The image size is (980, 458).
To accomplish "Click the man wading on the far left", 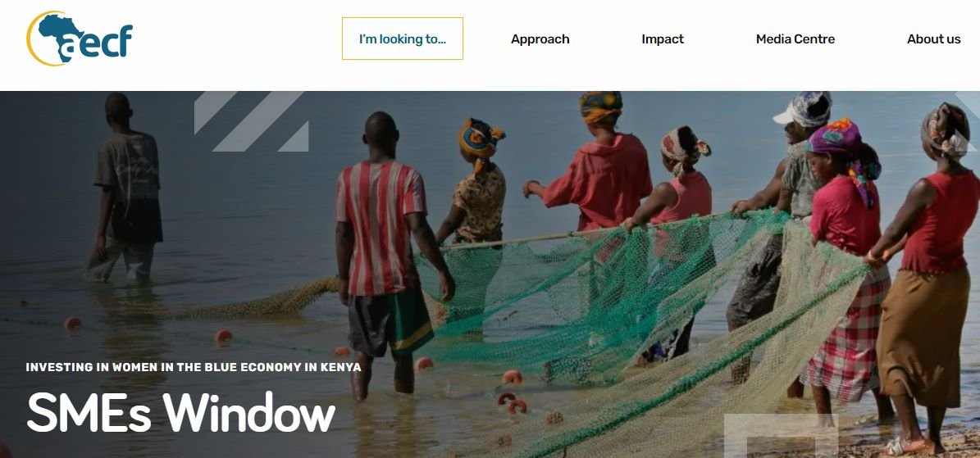I will click(125, 188).
